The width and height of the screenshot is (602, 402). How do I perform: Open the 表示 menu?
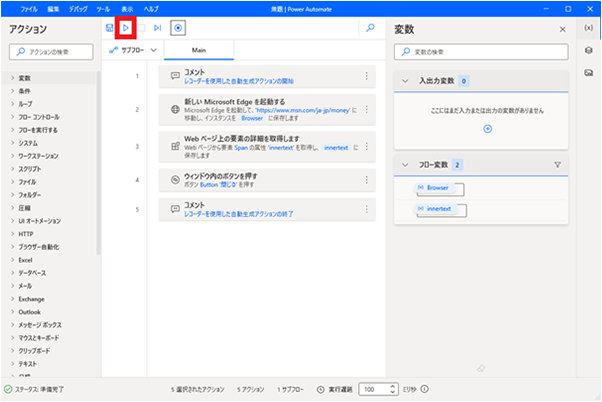click(x=127, y=9)
